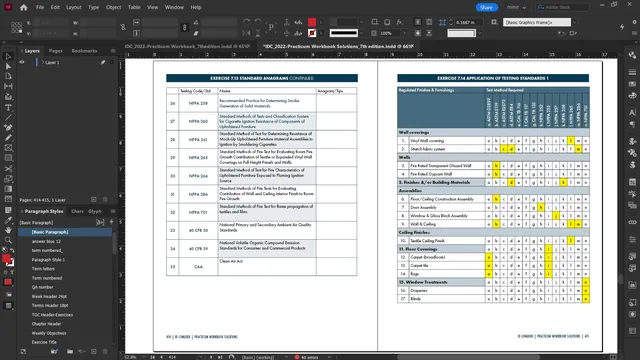Viewport: 640px width, 360px height.
Task: Select the Rectangle Frame tool
Action: (x=8, y=148)
